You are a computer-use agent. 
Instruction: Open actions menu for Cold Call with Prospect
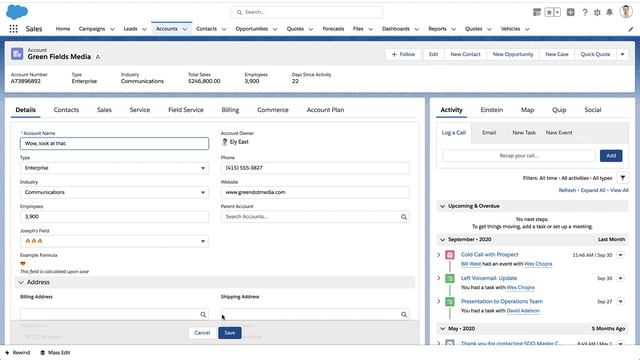[620, 255]
